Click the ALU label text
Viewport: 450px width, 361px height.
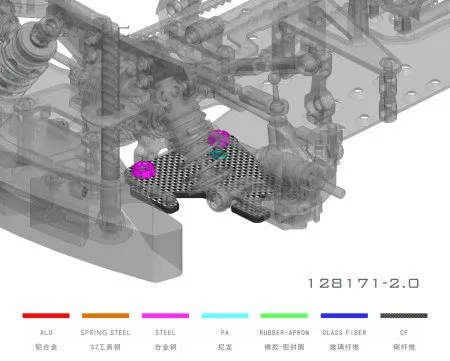pos(46,333)
